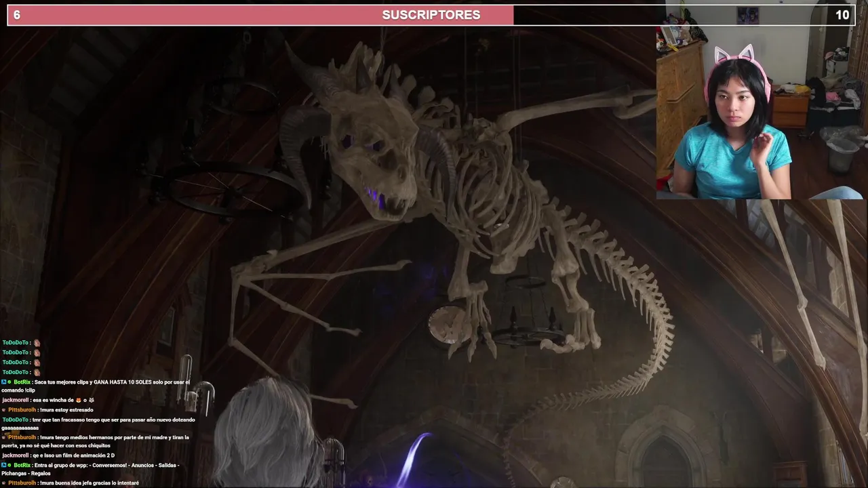This screenshot has height=488, width=868.
Task: Open Pittsburolh username in 'medios hermanos' message
Action: tap(22, 438)
